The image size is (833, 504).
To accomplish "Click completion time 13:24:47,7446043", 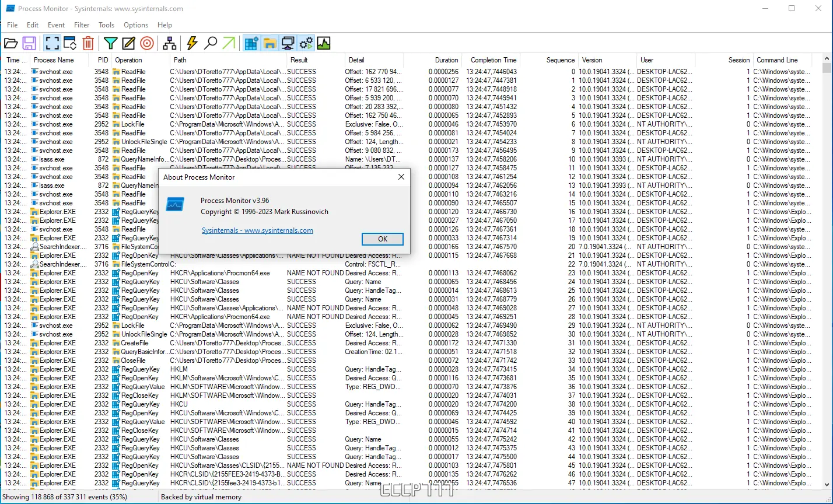I will (x=491, y=72).
